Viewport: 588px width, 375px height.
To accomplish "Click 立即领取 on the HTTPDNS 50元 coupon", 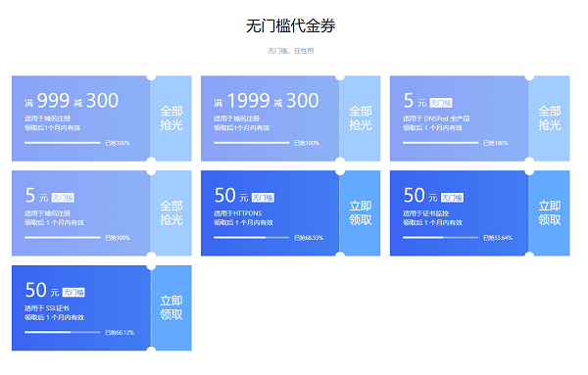I will pyautogui.click(x=361, y=213).
